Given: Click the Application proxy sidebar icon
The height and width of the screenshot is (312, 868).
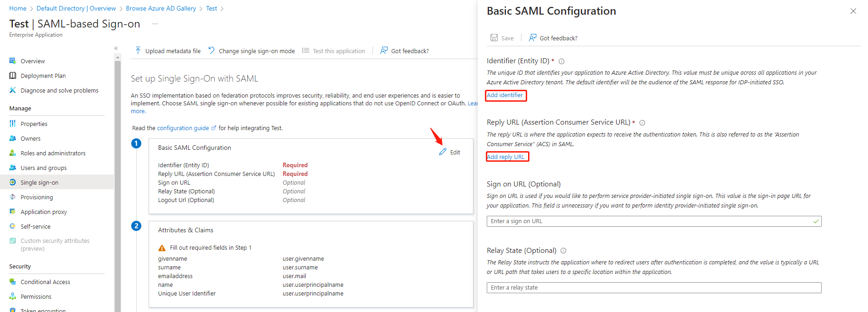Looking at the screenshot, I should click(13, 211).
